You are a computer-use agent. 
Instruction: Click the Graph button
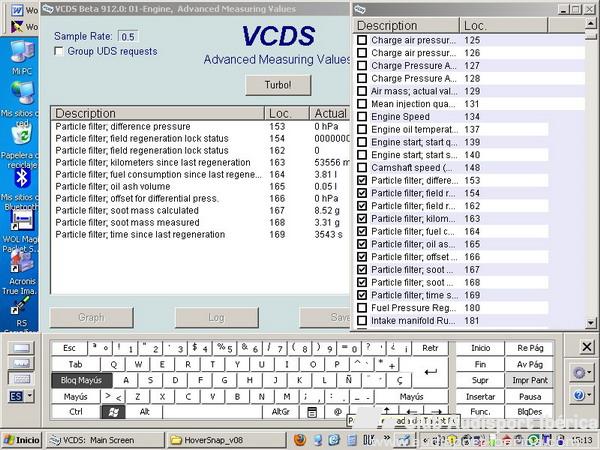[x=91, y=318]
